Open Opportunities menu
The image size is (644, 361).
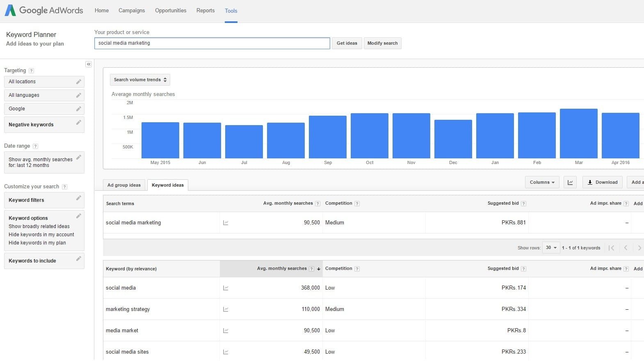coord(171,11)
